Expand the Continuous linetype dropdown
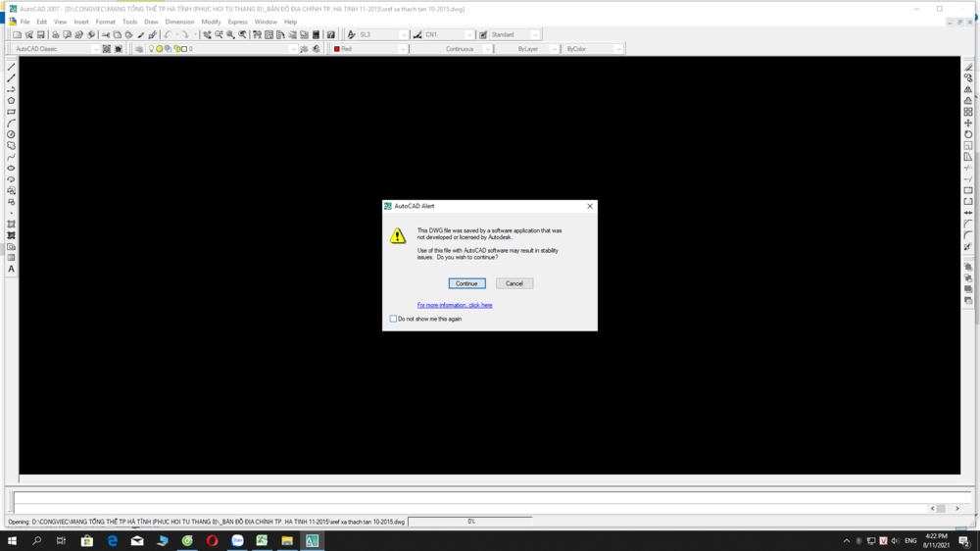The height and width of the screenshot is (551, 980). [487, 49]
